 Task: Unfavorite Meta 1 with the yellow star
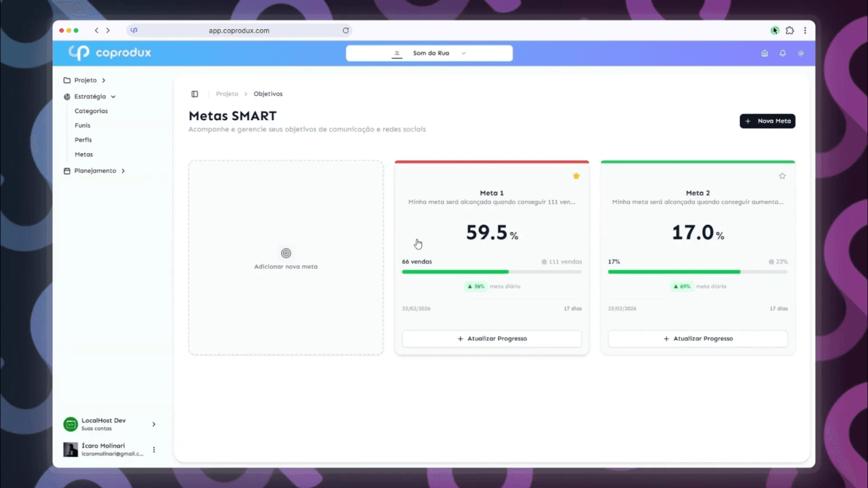(576, 176)
